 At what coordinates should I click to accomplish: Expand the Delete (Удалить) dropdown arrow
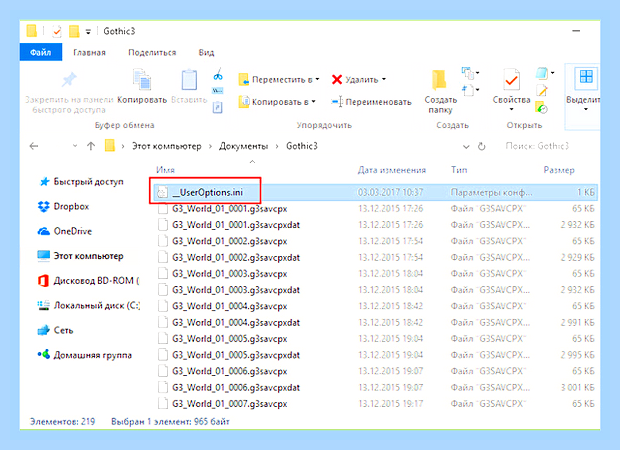pyautogui.click(x=384, y=79)
